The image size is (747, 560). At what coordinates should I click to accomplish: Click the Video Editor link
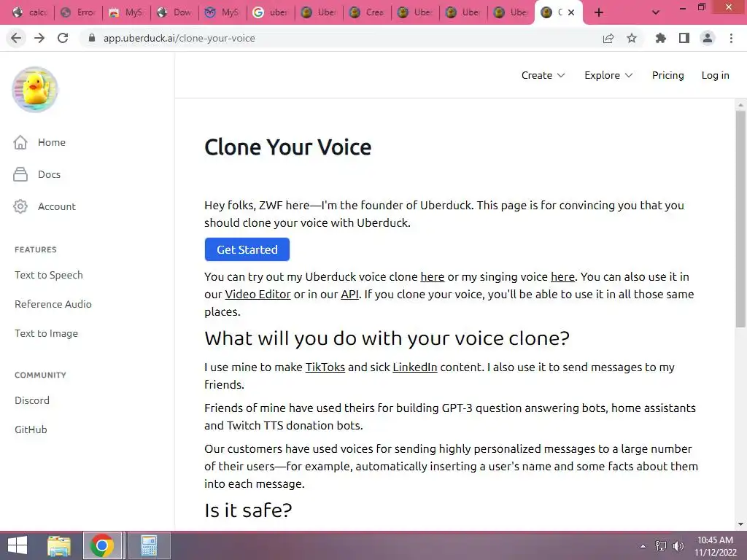click(x=258, y=295)
